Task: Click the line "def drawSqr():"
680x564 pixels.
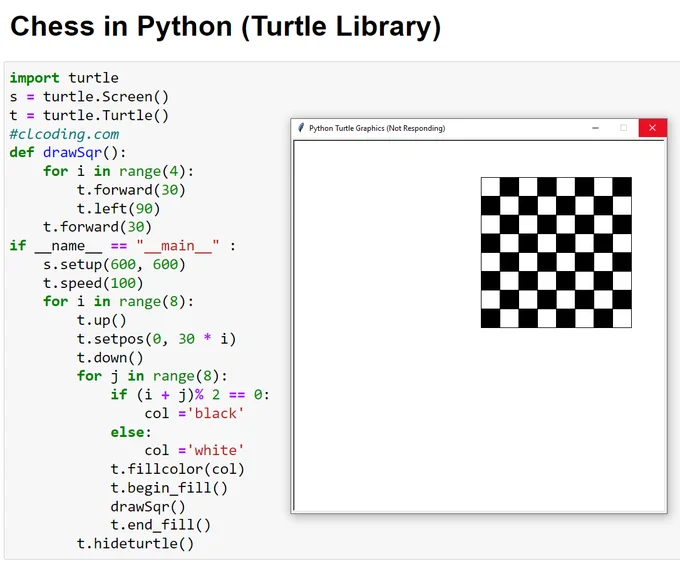Action: point(68,153)
